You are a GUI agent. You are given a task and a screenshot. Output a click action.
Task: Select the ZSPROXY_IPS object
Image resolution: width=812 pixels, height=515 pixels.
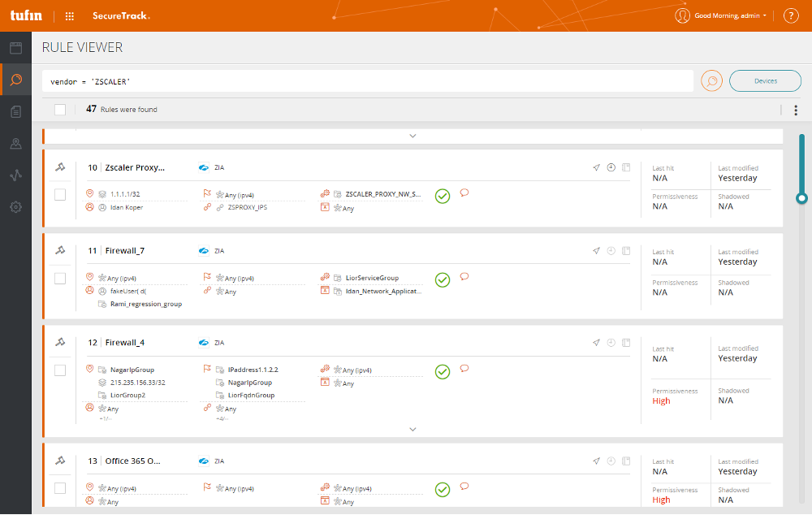tap(248, 207)
